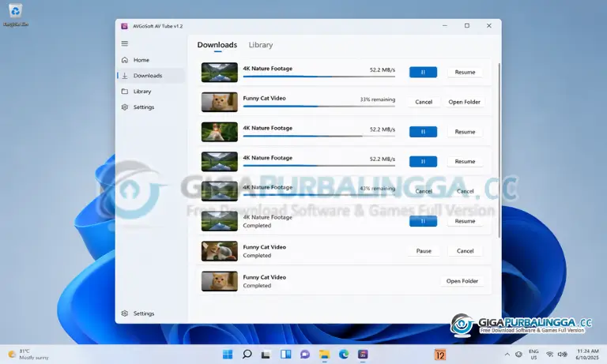Open the Windows Start menu

pyautogui.click(x=228, y=355)
